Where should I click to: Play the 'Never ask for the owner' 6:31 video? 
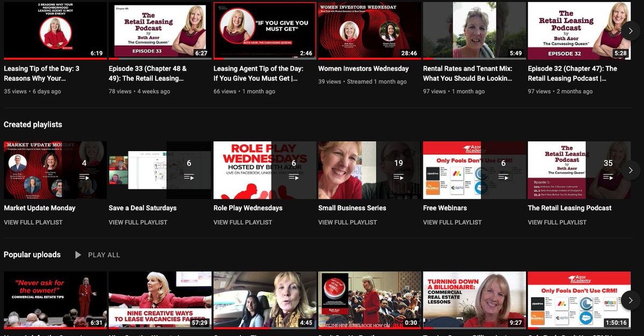pyautogui.click(x=55, y=300)
